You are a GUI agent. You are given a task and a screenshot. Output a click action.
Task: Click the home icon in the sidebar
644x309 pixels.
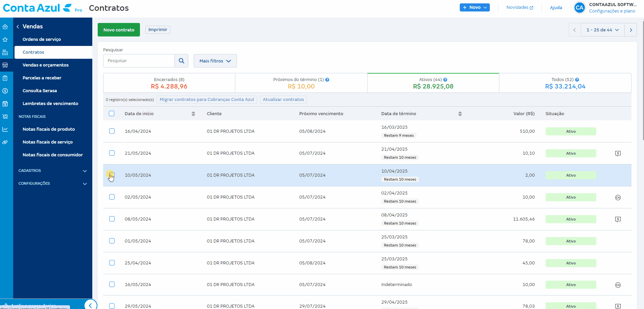(x=5, y=27)
